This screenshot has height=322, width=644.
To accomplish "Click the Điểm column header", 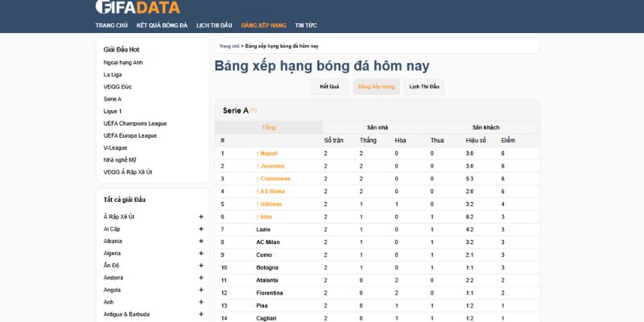I will click(x=508, y=140).
